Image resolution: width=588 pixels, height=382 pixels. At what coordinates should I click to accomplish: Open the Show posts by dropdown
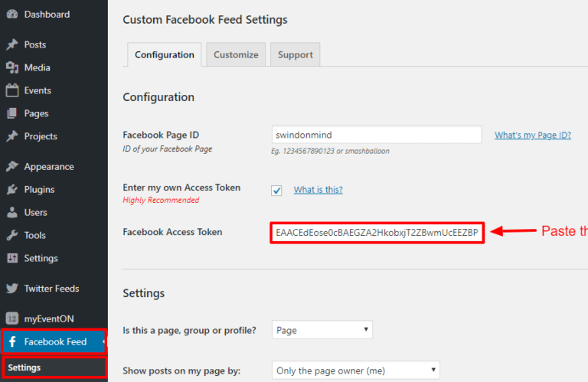tap(356, 371)
